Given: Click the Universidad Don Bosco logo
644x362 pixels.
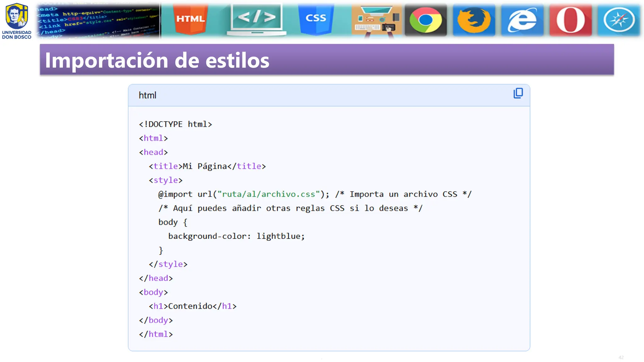Looking at the screenshot, I should tap(17, 21).
